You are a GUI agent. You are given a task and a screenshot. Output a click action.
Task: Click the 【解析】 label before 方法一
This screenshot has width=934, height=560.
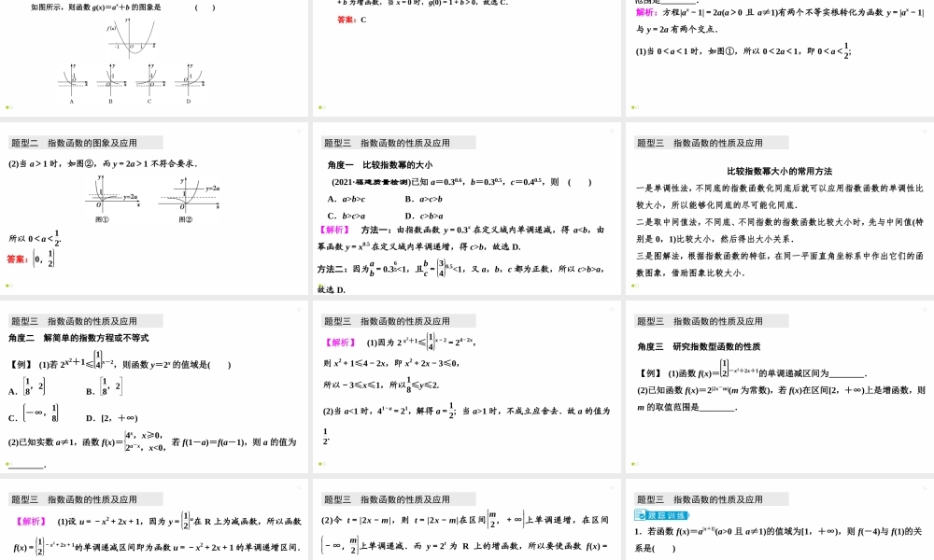[334, 230]
